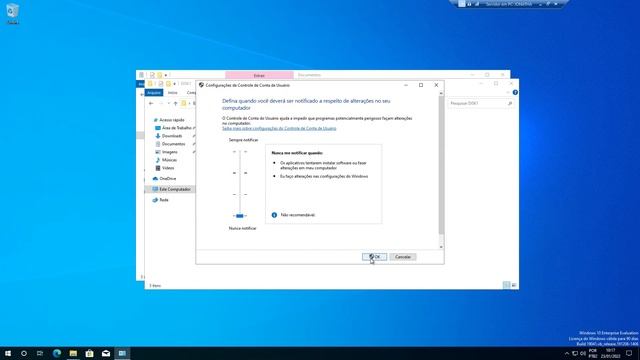Click the pink Extrair tab in the back Explorer window
The width and height of the screenshot is (640, 360).
259,75
